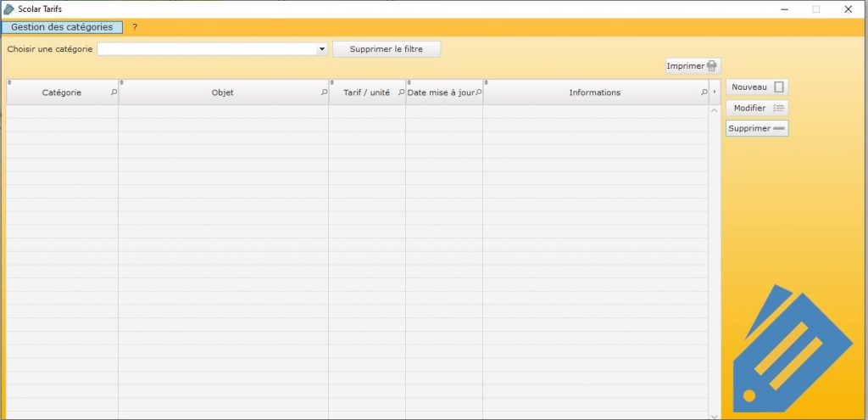Click the magnifier icon in Objet column
This screenshot has height=420, width=868.
click(324, 92)
